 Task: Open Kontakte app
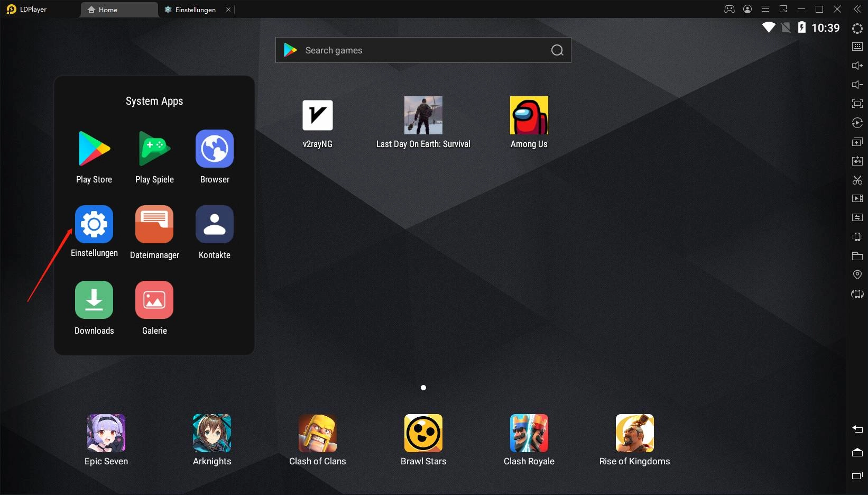215,233
